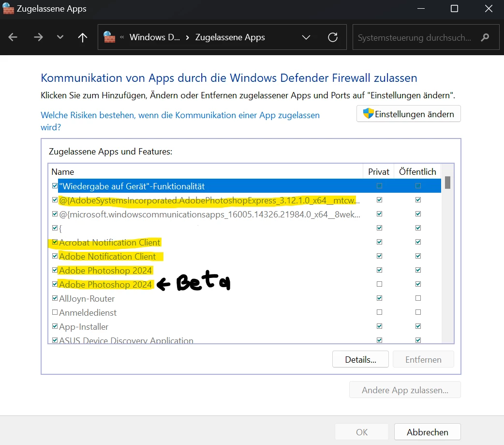The height and width of the screenshot is (445, 504).
Task: Go back with the back arrow
Action: click(x=13, y=37)
